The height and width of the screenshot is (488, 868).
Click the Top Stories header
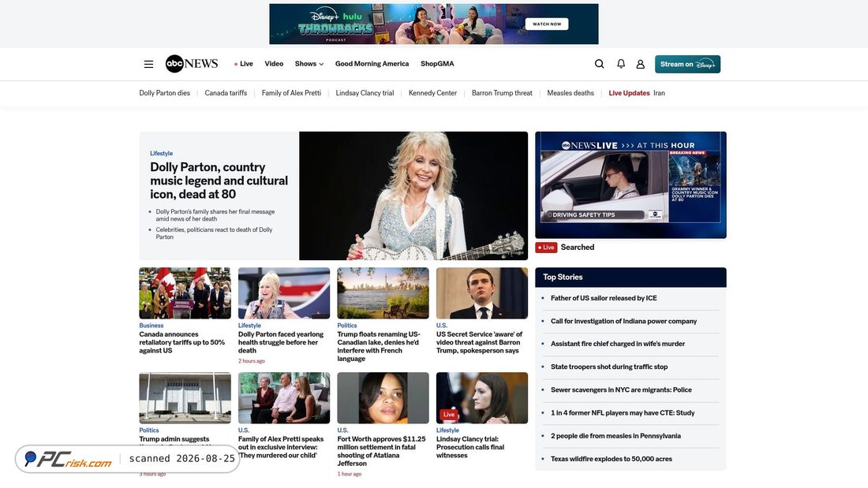(630, 278)
